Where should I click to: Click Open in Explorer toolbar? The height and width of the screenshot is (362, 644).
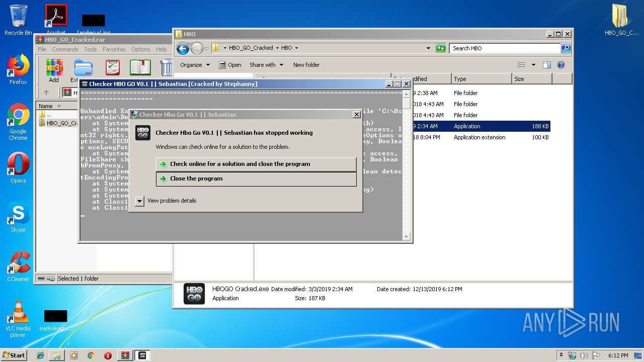click(x=230, y=65)
